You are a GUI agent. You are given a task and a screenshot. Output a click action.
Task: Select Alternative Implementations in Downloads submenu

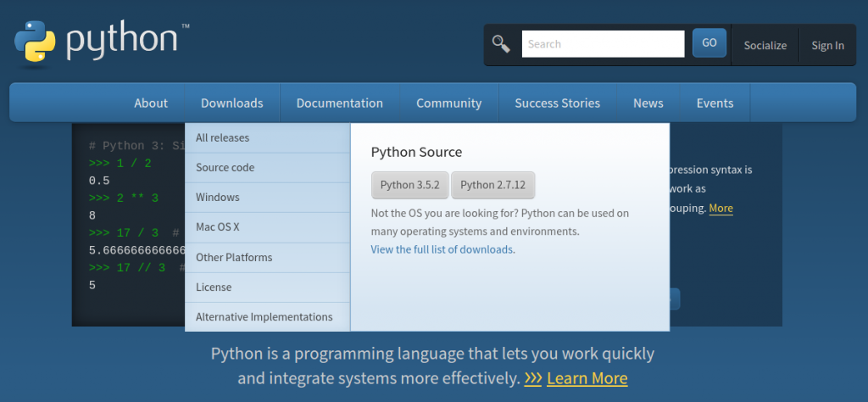[267, 317]
